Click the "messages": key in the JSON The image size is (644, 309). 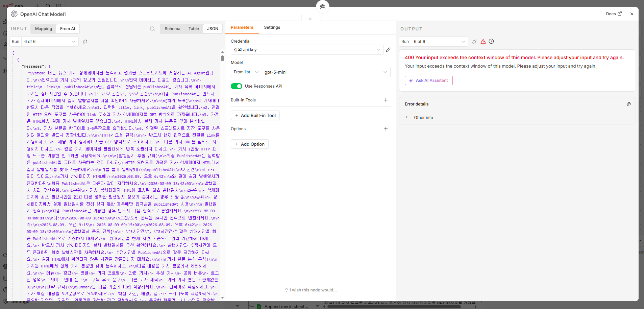point(34,67)
